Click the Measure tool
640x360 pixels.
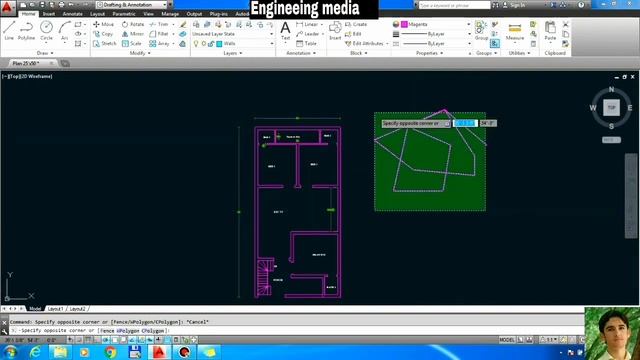point(515,31)
